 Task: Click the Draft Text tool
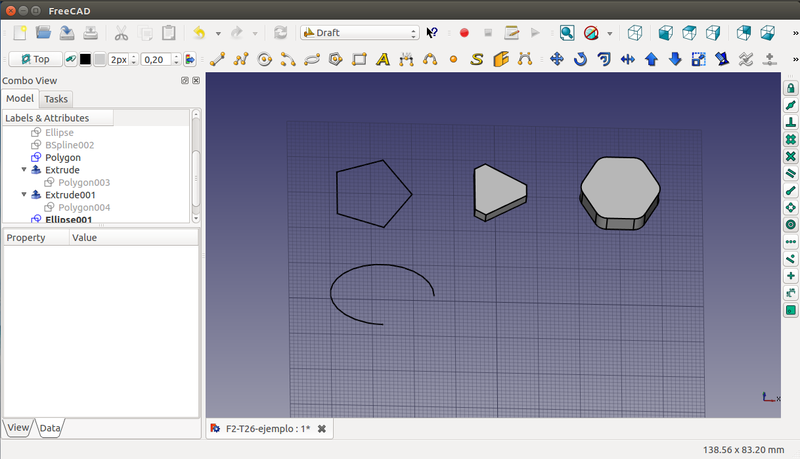pyautogui.click(x=382, y=59)
